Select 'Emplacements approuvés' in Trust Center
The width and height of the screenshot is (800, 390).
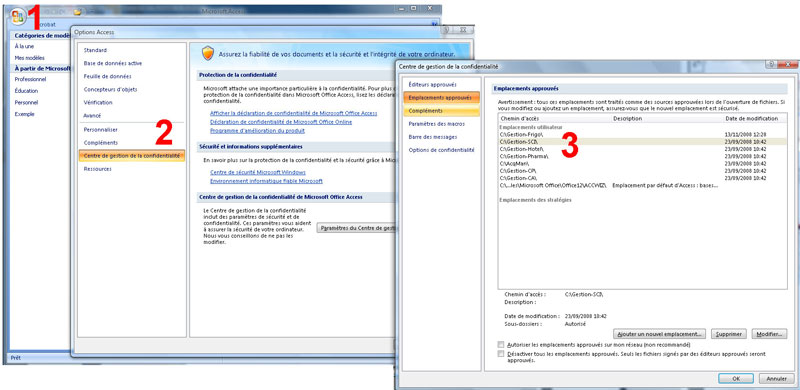(441, 97)
